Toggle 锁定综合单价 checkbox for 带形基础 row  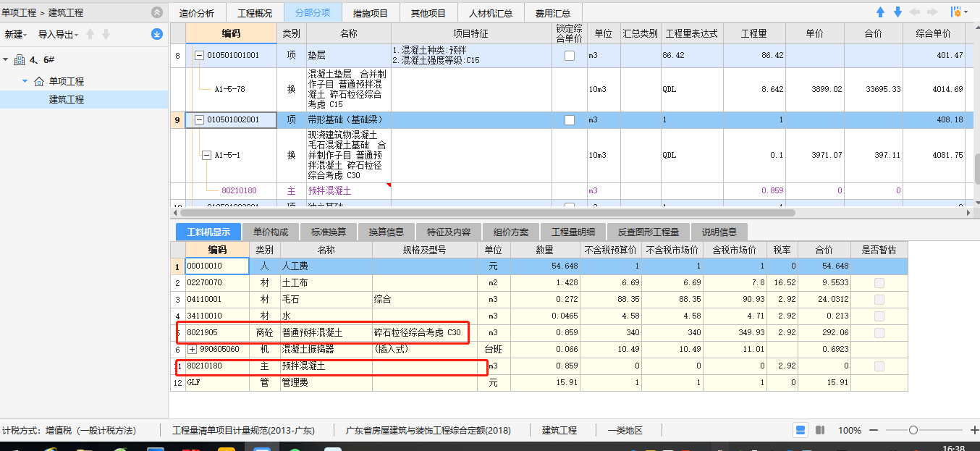click(x=570, y=119)
